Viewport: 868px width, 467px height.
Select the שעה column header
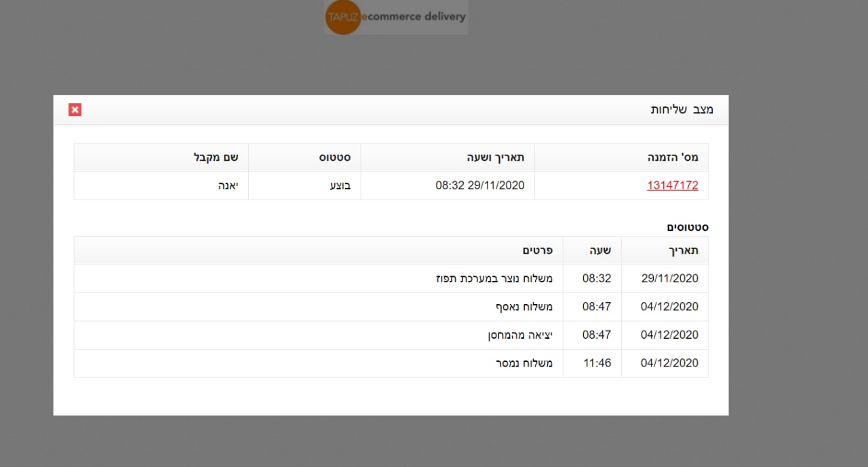(x=592, y=250)
